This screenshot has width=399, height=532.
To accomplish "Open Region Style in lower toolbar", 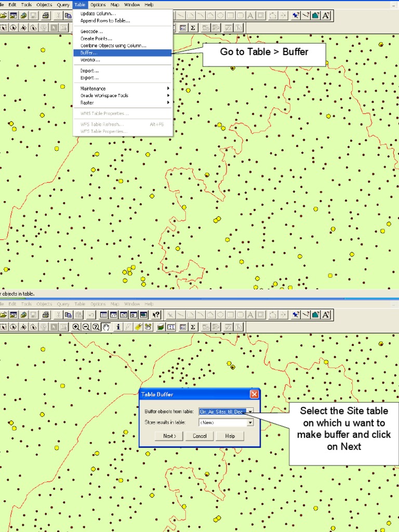I will click(x=315, y=315).
